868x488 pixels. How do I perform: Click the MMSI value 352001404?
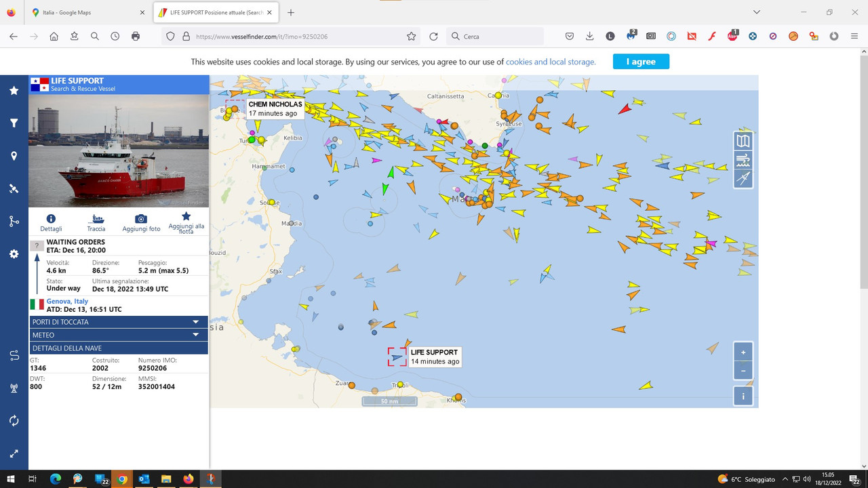pos(157,387)
